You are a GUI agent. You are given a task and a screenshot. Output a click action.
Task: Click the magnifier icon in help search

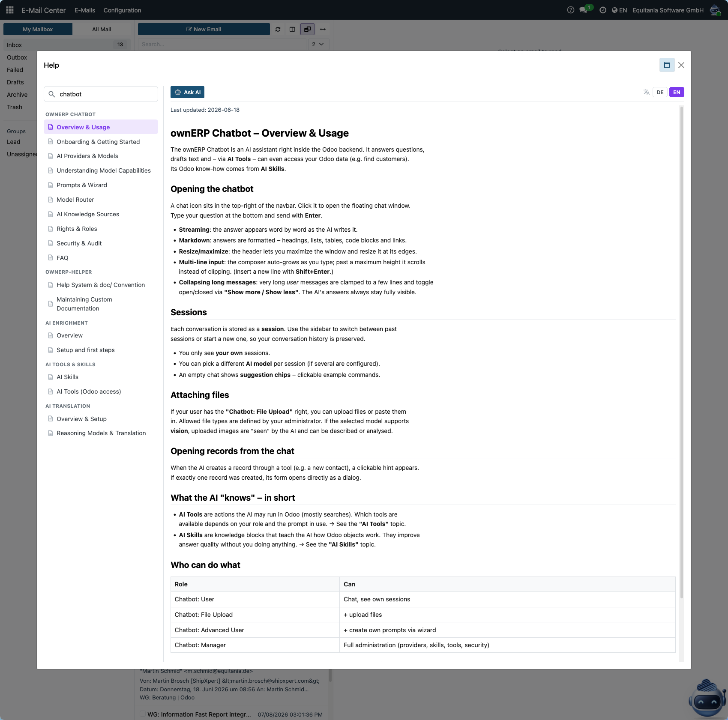(x=52, y=94)
